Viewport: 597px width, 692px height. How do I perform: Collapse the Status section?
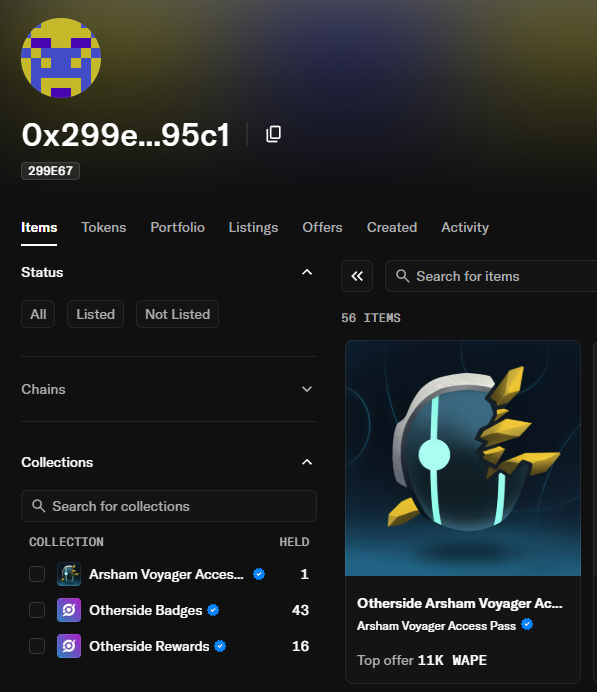pos(307,272)
